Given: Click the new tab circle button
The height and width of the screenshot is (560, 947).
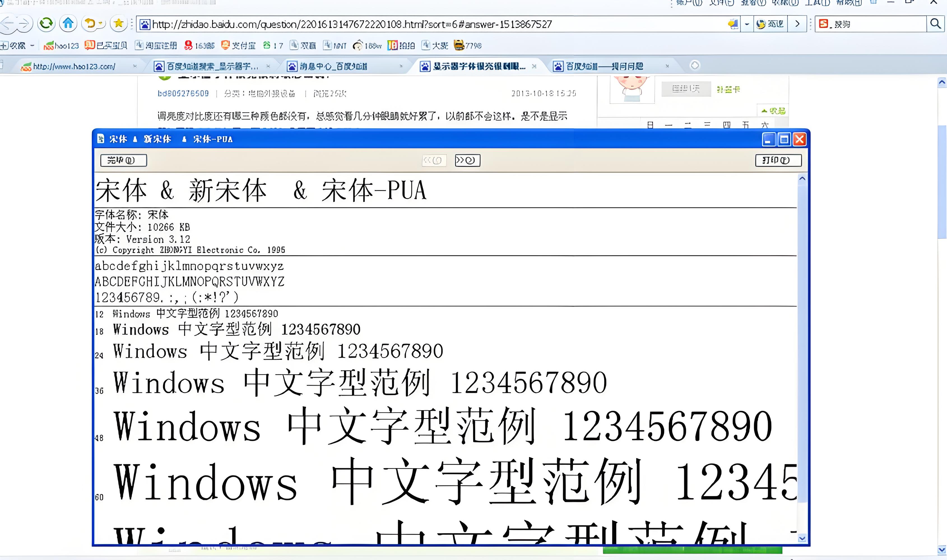Looking at the screenshot, I should 695,66.
